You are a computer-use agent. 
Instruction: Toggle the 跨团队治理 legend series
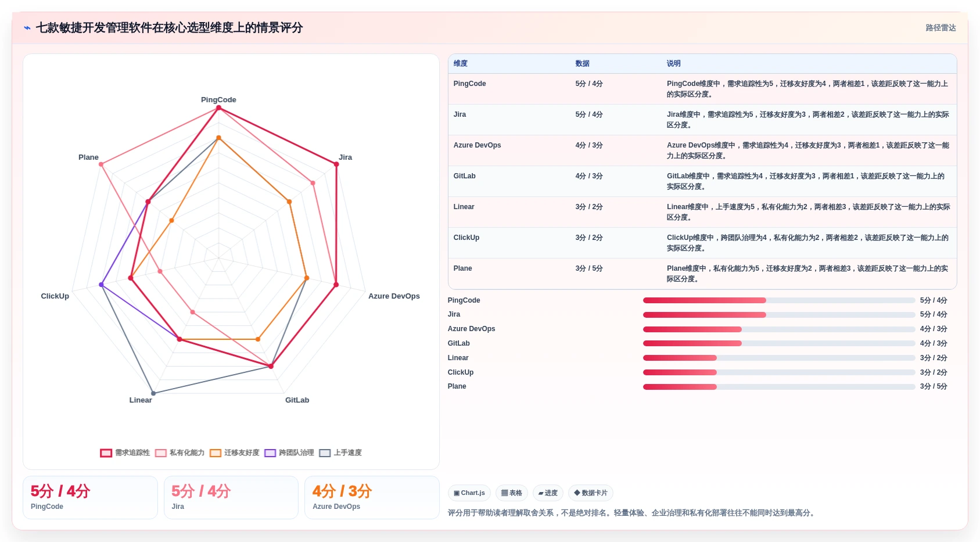tap(289, 453)
